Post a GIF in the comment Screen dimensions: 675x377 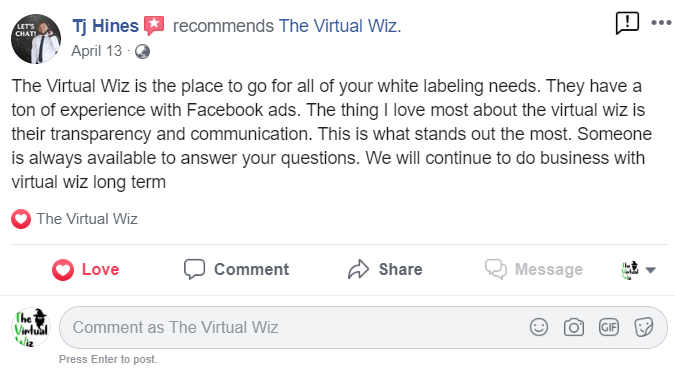pos(609,327)
